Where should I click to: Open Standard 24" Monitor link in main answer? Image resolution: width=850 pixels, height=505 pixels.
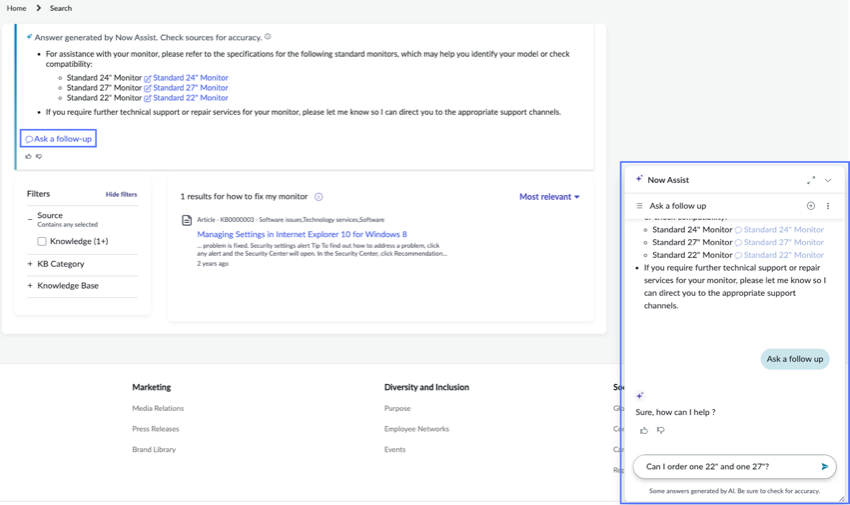(190, 77)
